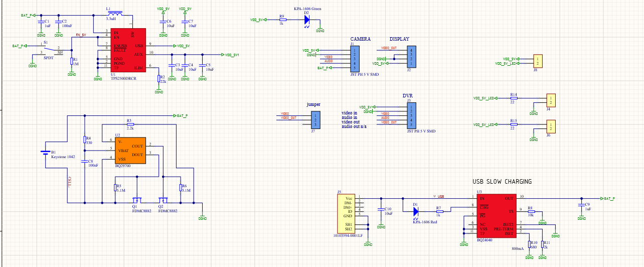Select capacitor C9 near BAT_P output

click(x=581, y=206)
